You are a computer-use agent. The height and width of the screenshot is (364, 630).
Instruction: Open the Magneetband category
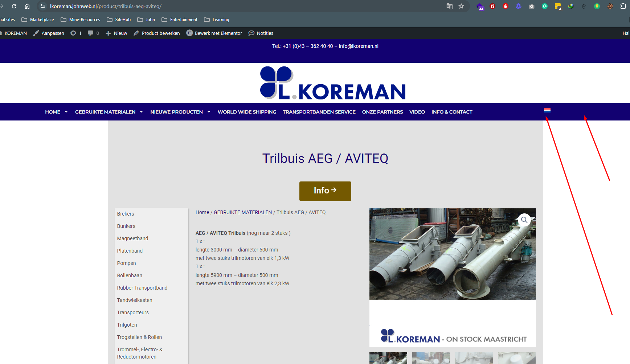[x=132, y=238]
